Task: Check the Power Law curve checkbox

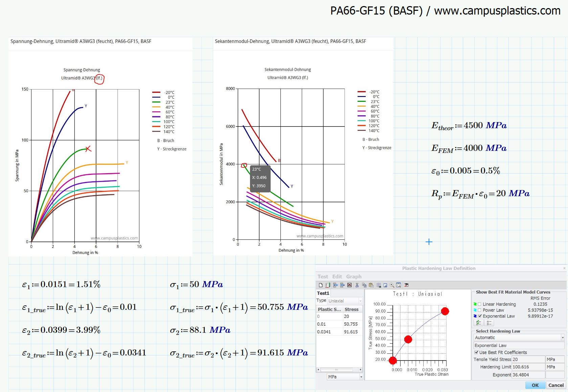Action: pos(479,310)
